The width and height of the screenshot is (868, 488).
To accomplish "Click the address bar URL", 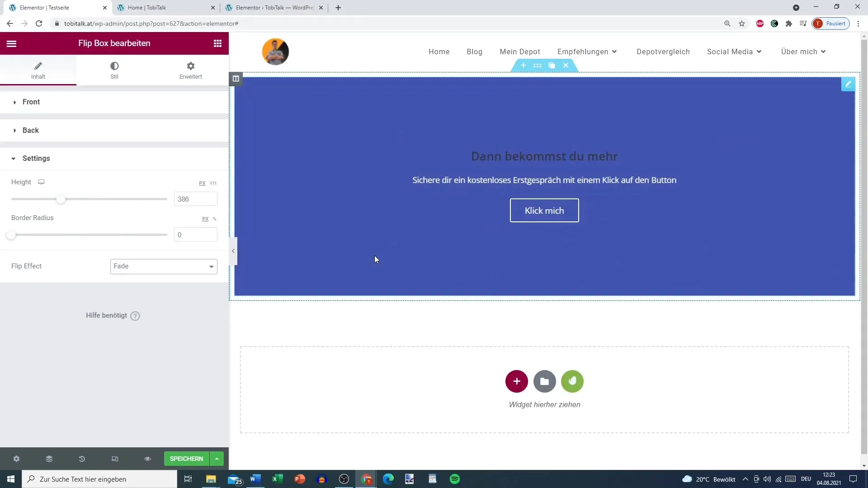I will [151, 23].
